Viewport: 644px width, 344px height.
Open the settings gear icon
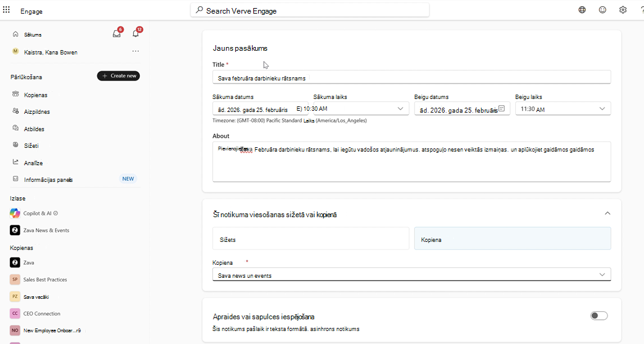click(623, 10)
